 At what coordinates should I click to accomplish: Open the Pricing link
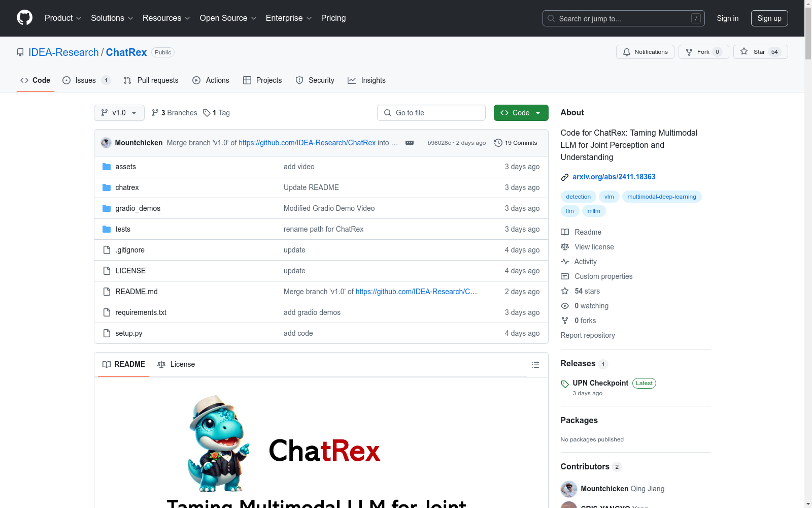tap(333, 18)
